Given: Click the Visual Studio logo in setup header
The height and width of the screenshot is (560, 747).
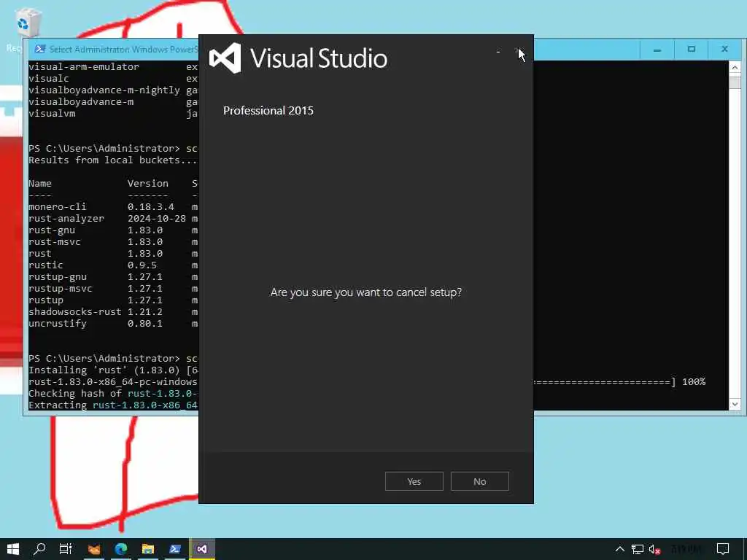Looking at the screenshot, I should pos(225,58).
